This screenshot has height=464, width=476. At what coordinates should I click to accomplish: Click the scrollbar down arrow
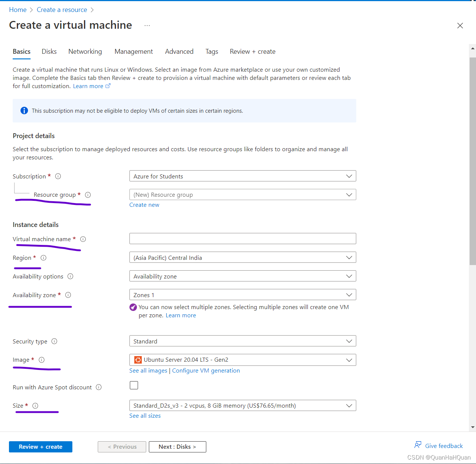pos(473,427)
